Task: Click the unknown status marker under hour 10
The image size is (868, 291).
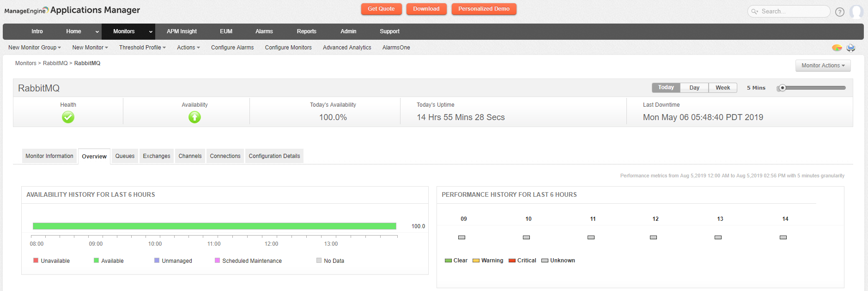Action: pos(526,237)
